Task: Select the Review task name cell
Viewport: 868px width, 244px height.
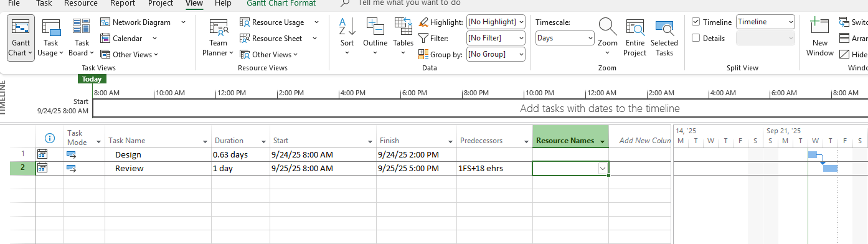Action: coord(158,168)
